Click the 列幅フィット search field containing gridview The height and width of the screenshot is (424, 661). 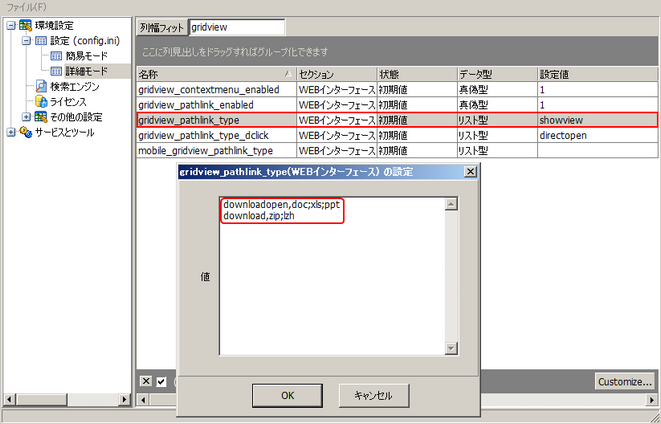pos(237,26)
